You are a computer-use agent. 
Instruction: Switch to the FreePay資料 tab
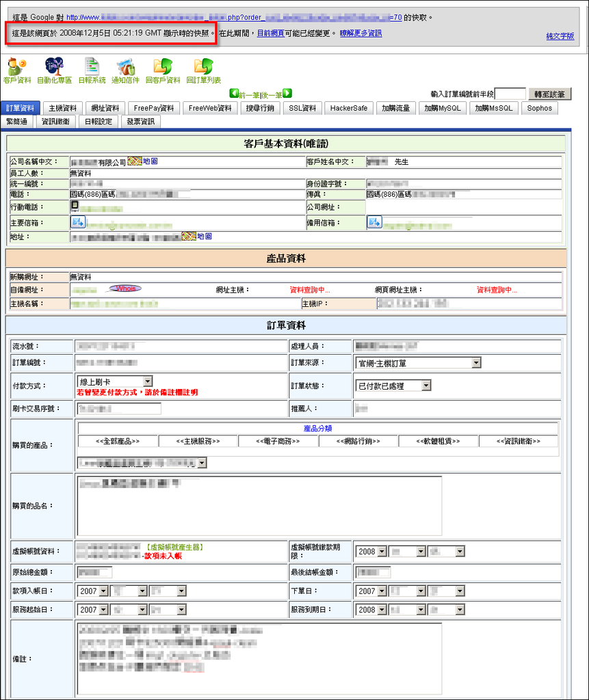pos(154,108)
